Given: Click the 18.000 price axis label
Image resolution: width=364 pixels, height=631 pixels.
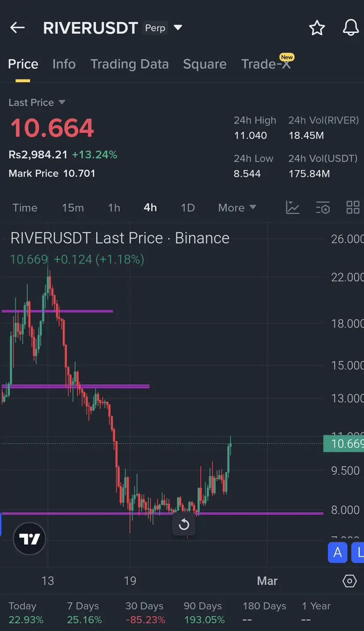Looking at the screenshot, I should tap(347, 324).
